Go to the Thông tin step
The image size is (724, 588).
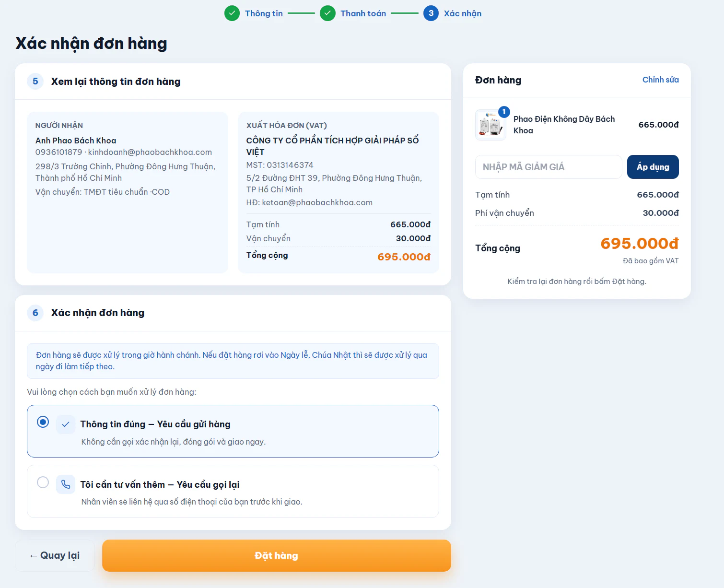pos(264,13)
